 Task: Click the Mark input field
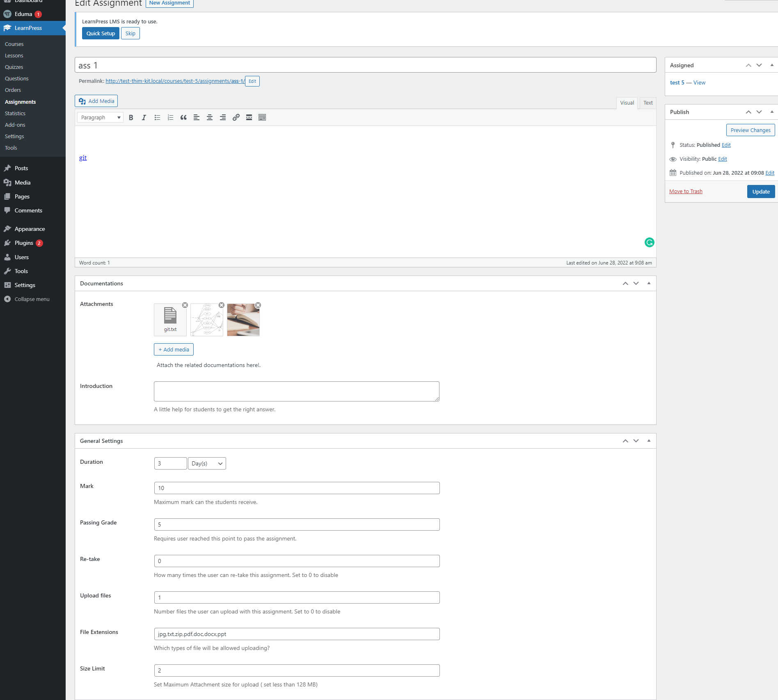[297, 488]
